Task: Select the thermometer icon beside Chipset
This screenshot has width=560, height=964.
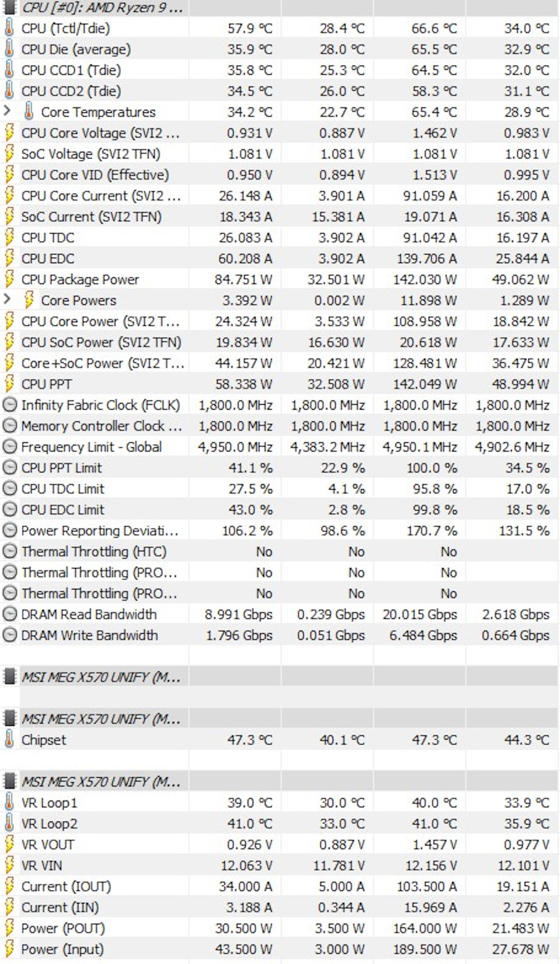Action: tap(8, 740)
